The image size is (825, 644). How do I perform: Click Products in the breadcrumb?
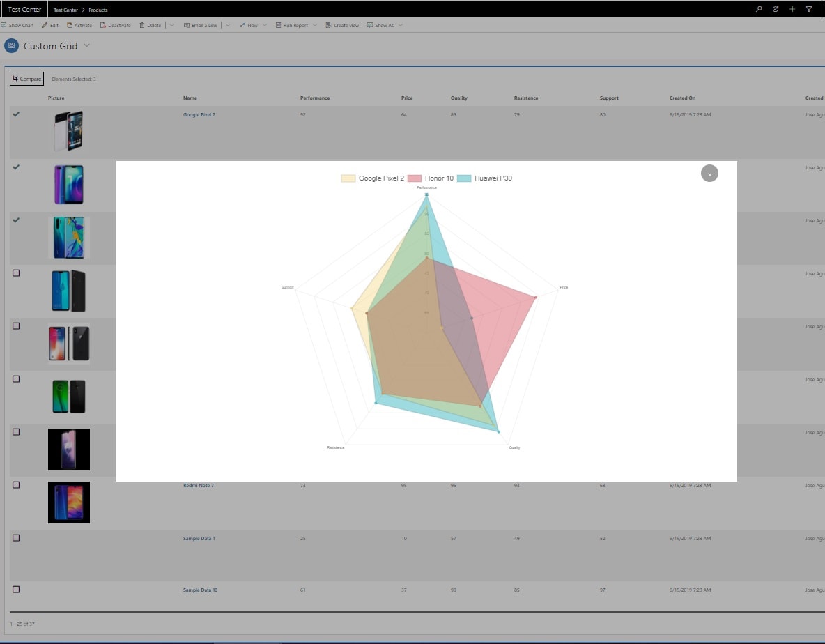[x=98, y=10]
